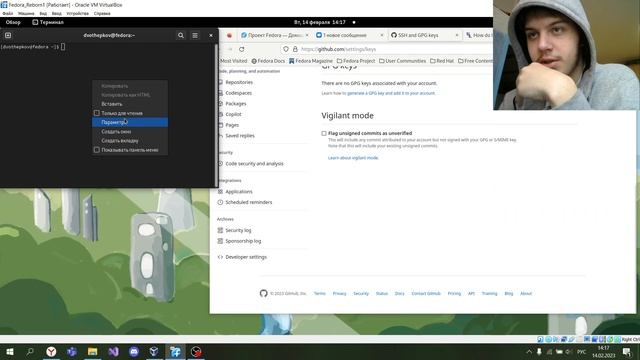Open the Red Hat bookmarks folder

[442, 61]
